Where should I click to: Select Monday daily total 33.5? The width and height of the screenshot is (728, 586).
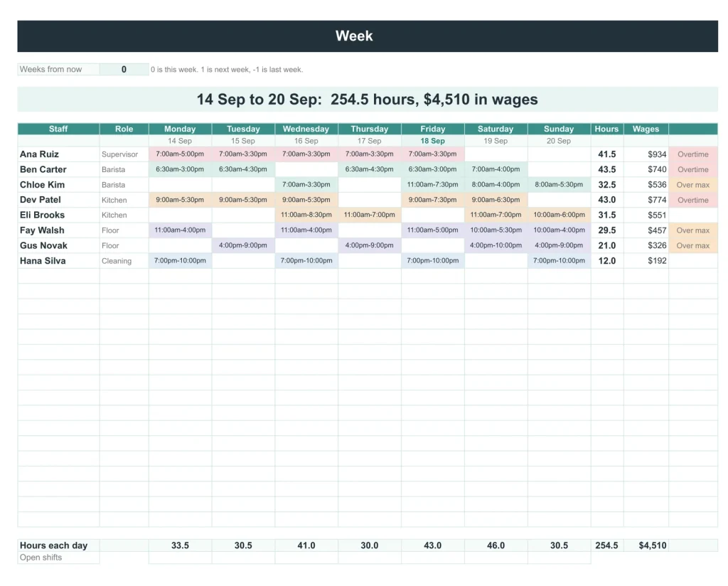(x=180, y=545)
